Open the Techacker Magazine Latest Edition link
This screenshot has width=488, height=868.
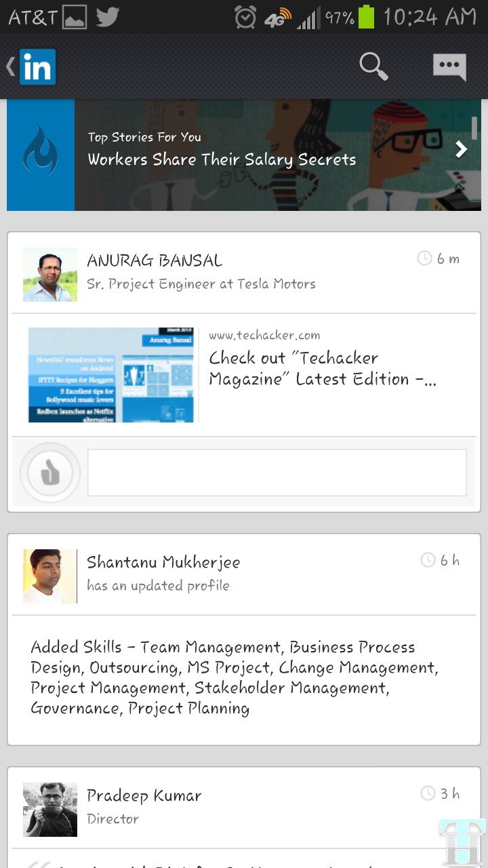pos(323,368)
